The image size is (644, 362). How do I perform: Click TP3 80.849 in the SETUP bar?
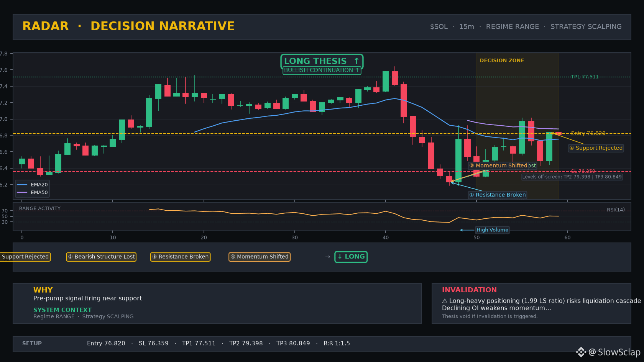pyautogui.click(x=293, y=344)
